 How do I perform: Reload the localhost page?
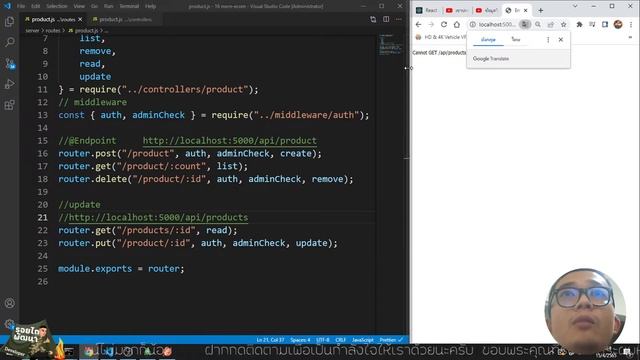click(x=444, y=24)
